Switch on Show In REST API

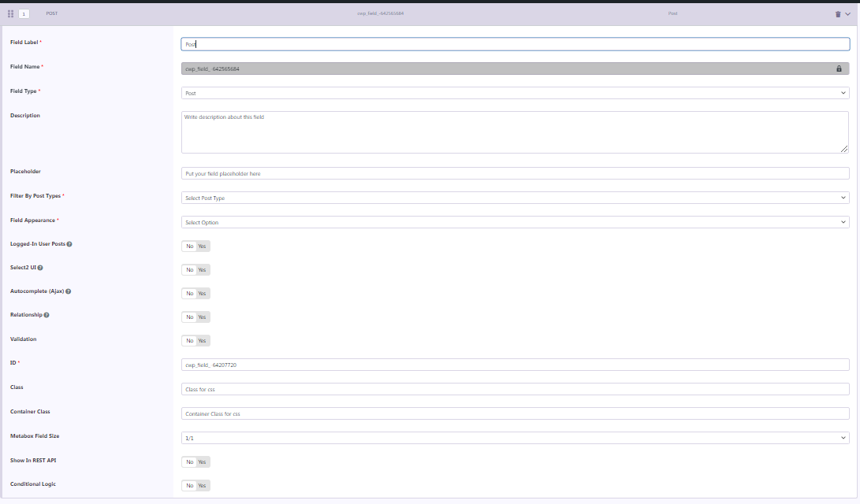click(x=195, y=462)
